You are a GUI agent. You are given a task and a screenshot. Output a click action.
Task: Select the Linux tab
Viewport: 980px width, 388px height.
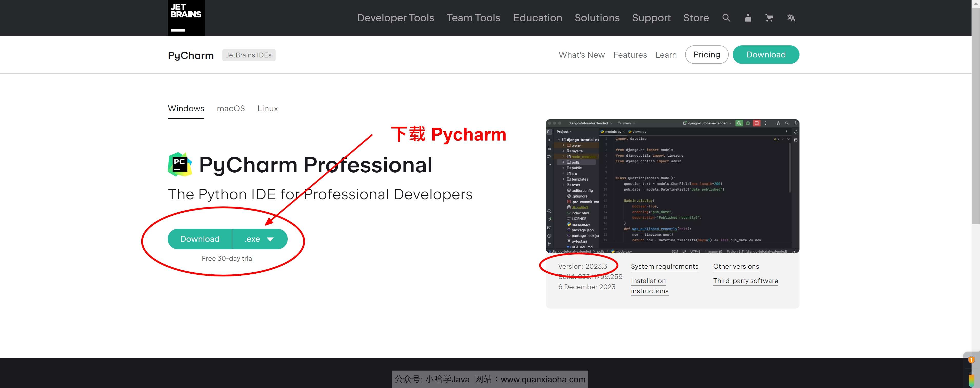(267, 107)
